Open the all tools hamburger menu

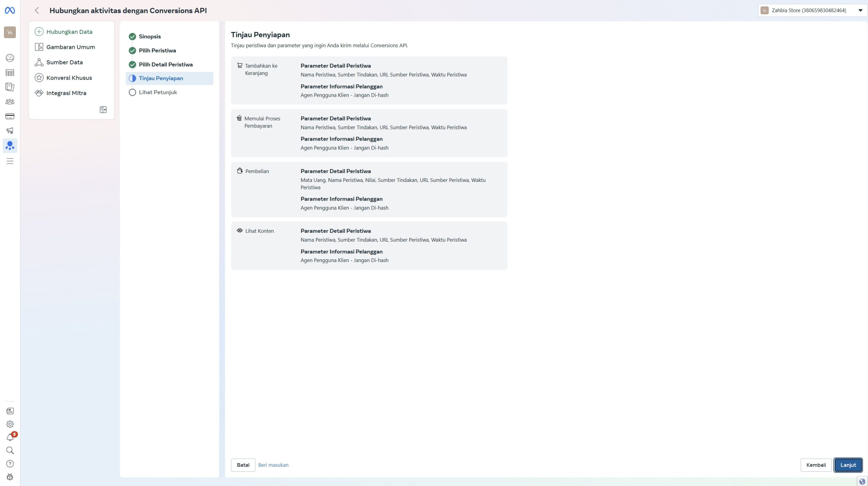(10, 161)
